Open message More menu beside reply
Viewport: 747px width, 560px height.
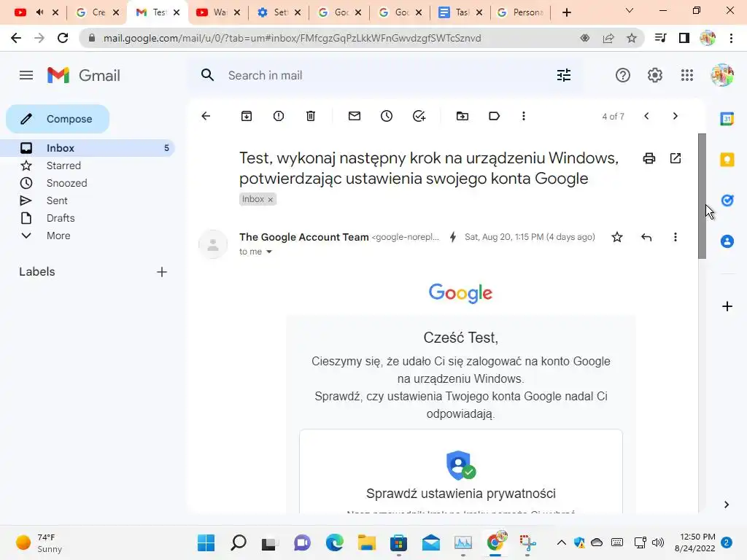coord(675,237)
